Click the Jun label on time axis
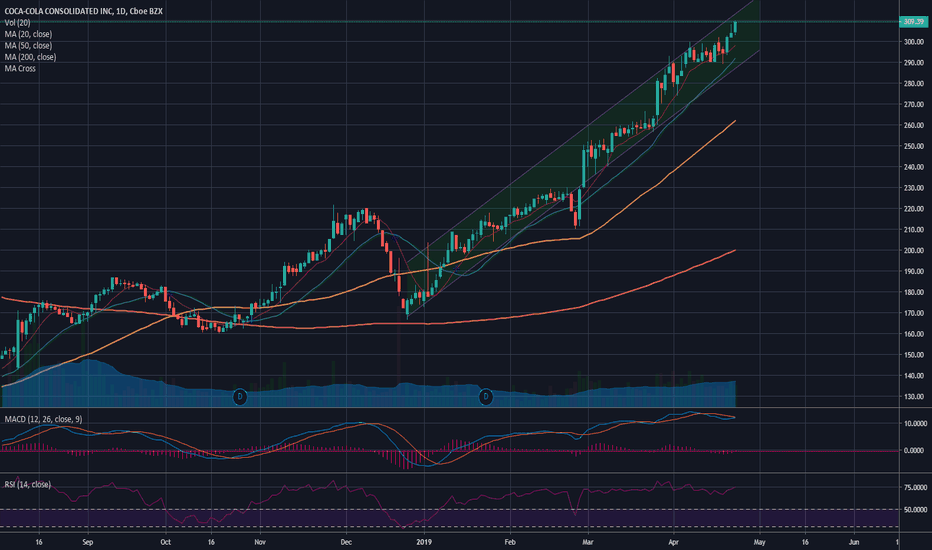Viewport: 932px width, 550px height. click(x=854, y=542)
